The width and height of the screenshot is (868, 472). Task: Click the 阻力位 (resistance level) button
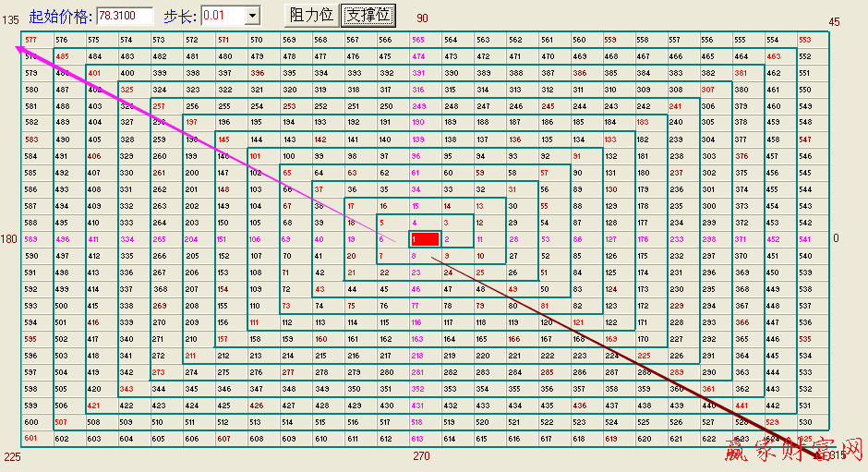(x=311, y=15)
